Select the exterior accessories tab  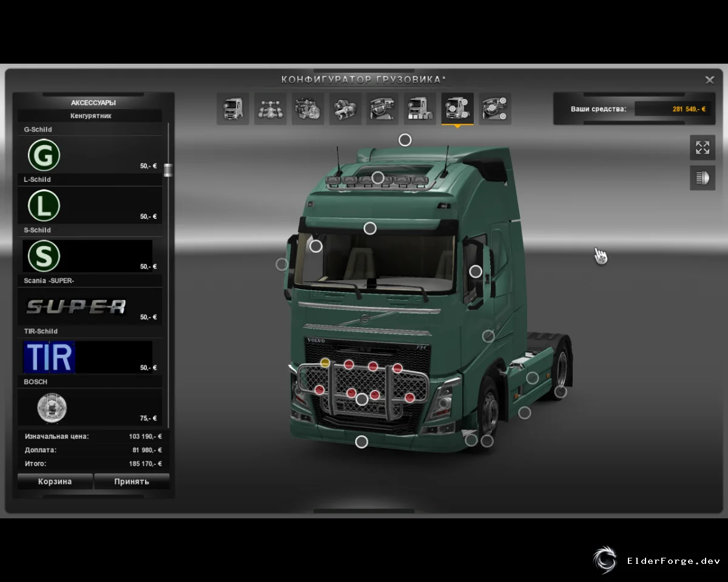click(457, 109)
